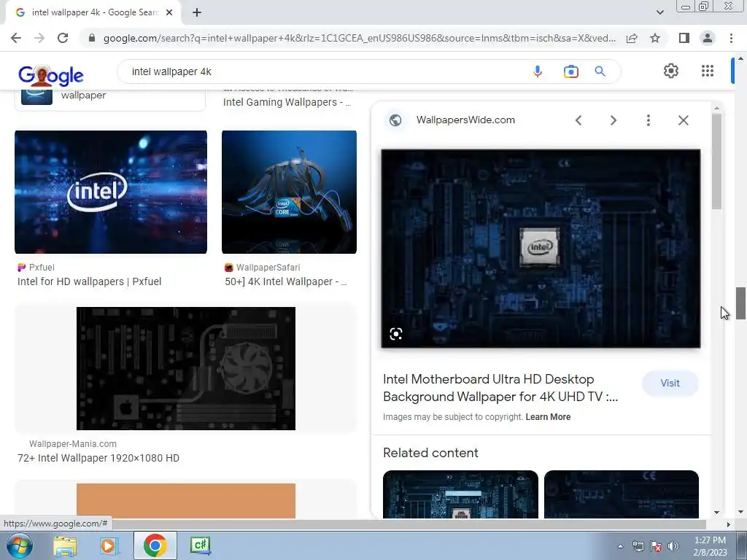Viewport: 747px width, 560px height.
Task: Run the search with the magnifier icon
Action: (x=600, y=71)
